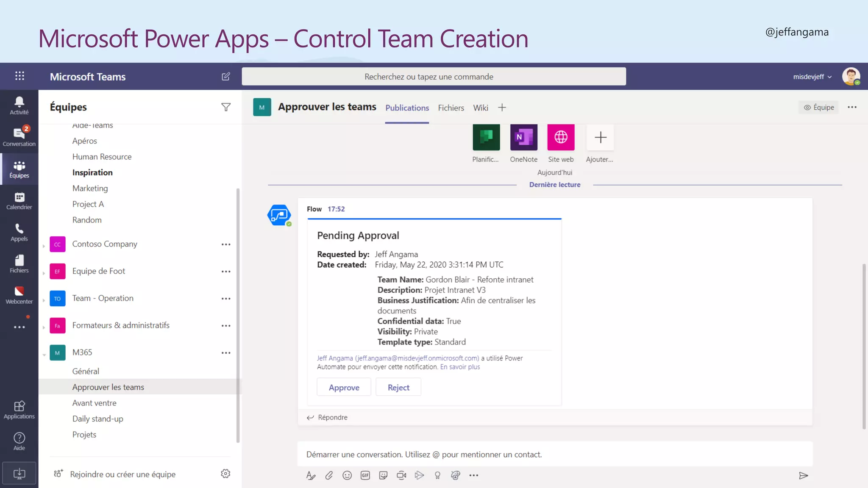
Task: Send the message arrow icon
Action: (803, 475)
